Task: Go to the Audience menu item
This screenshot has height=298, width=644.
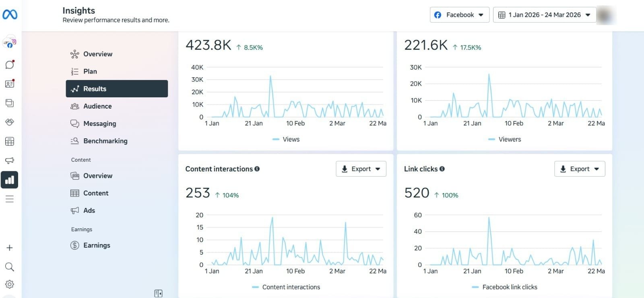Action: point(97,106)
